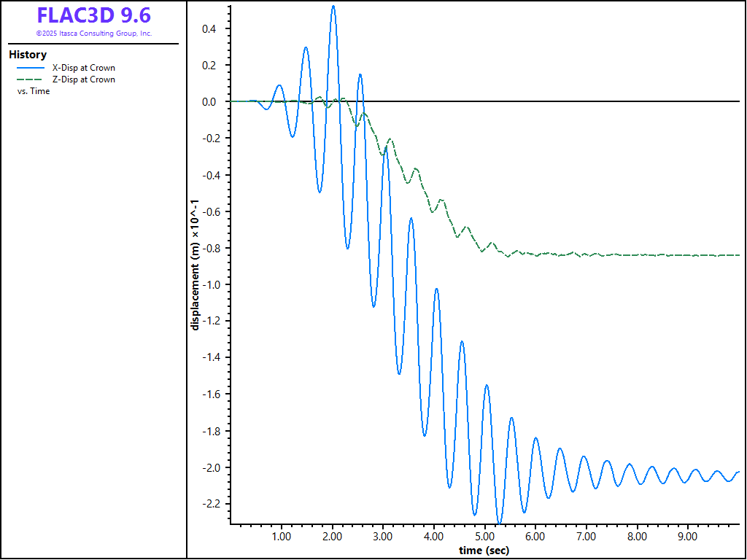Click the 9.00 tick label on time axis

(688, 537)
